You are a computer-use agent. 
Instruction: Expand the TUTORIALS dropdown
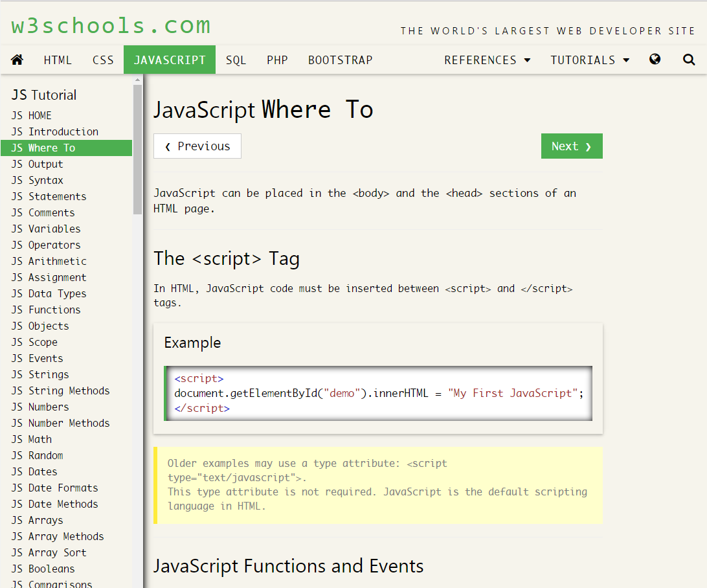(x=590, y=60)
